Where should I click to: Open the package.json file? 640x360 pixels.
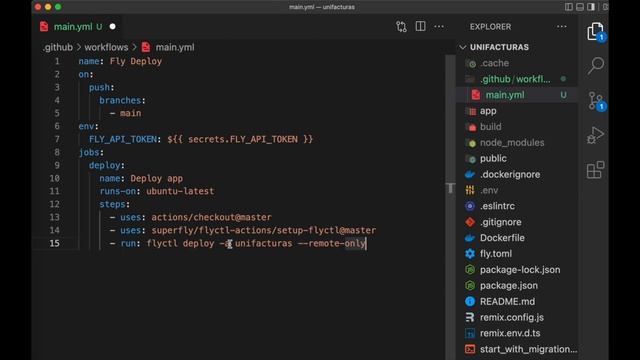(x=509, y=286)
